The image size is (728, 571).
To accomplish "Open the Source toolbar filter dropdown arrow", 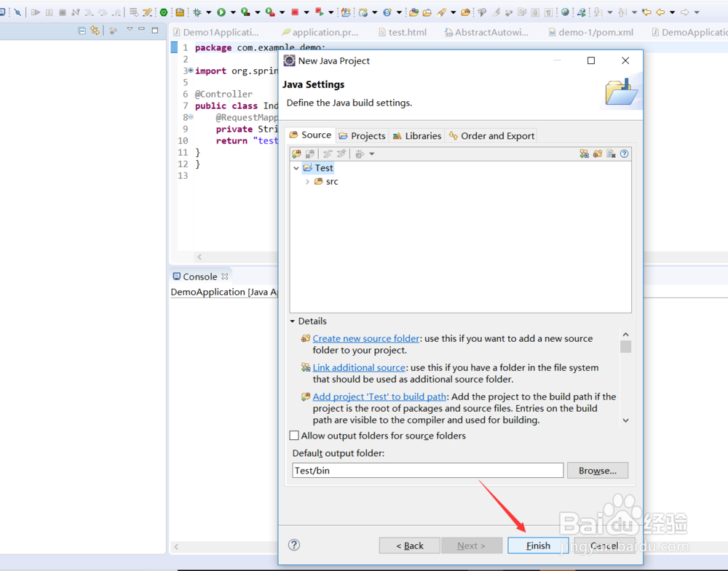I will pos(372,154).
